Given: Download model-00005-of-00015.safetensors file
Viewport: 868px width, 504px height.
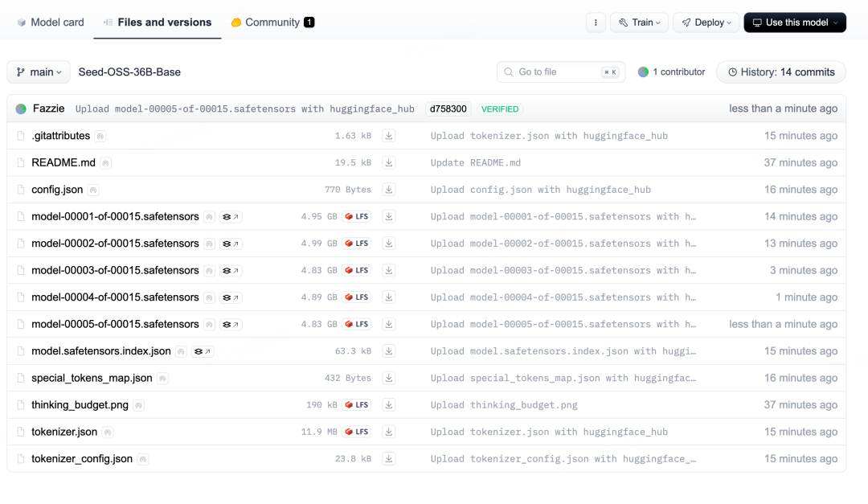Looking at the screenshot, I should click(x=389, y=324).
